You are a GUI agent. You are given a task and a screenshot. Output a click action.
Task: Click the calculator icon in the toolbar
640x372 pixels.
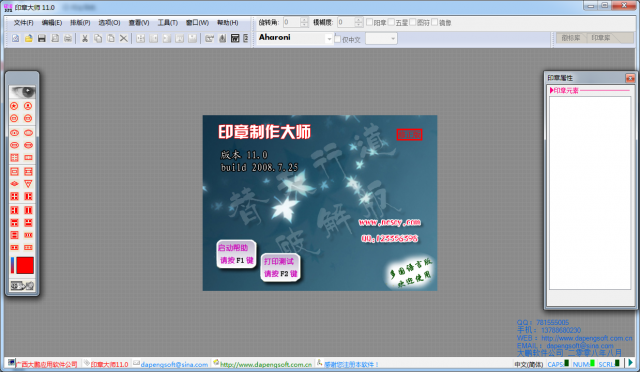235,38
